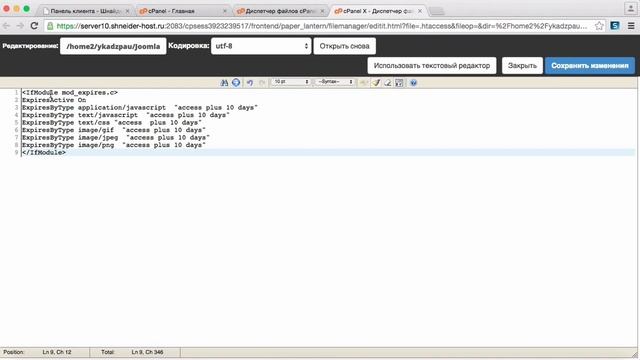
Task: Click the go-to-line globe icon in editor toolbar
Action: click(x=236, y=82)
